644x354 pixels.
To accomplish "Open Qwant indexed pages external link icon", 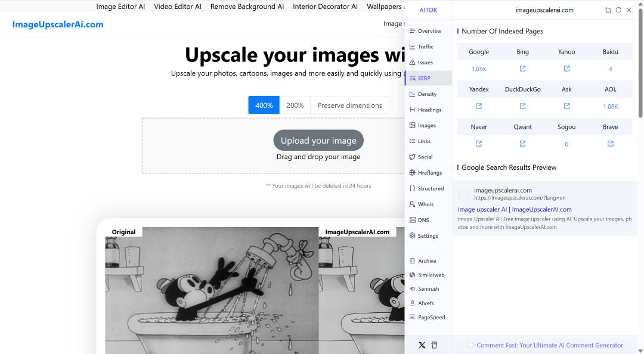I will pyautogui.click(x=522, y=144).
